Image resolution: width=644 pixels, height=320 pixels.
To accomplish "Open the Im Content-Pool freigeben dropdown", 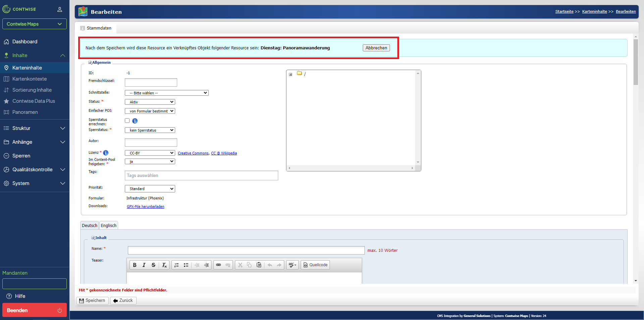I will pos(150,162).
